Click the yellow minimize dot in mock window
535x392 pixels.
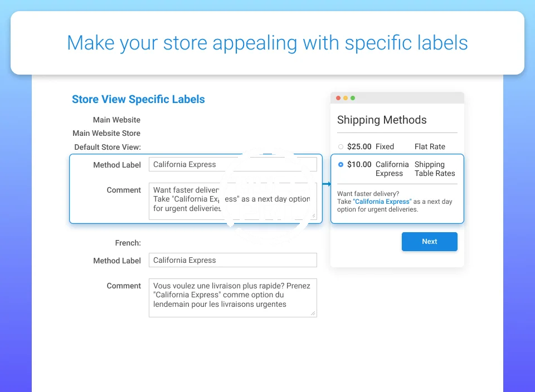coord(346,98)
